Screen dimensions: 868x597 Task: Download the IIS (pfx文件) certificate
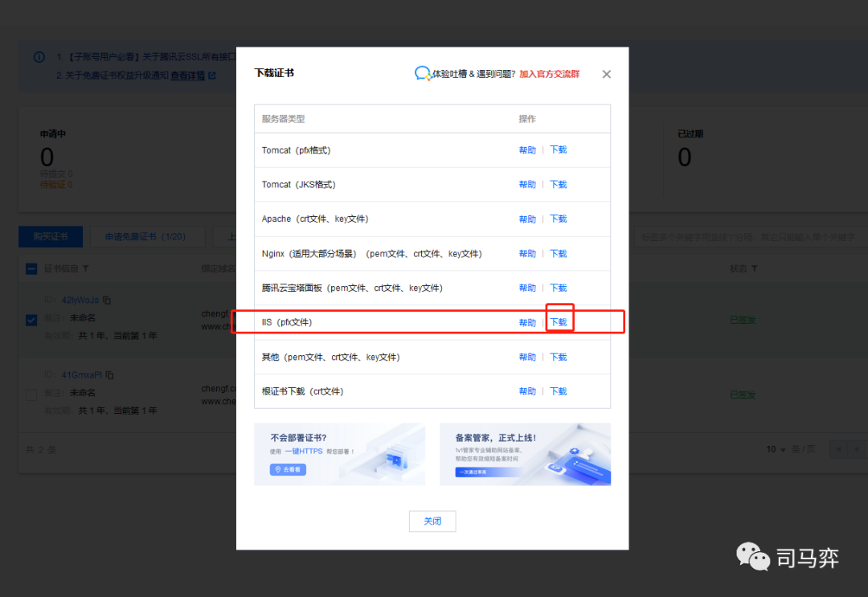(x=558, y=322)
